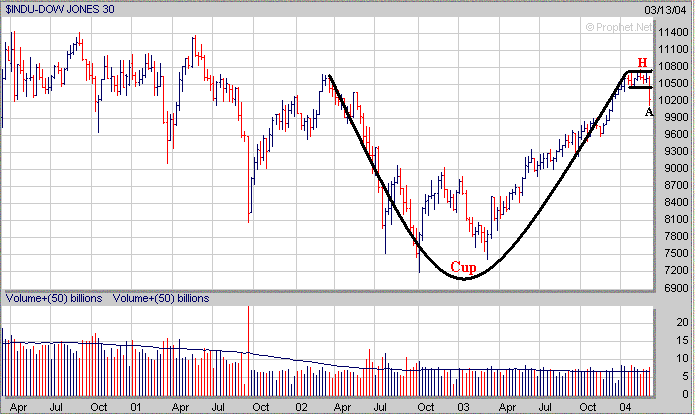Click the 5 volume axis label
The width and height of the screenshot is (696, 416).
pyautogui.click(x=685, y=376)
